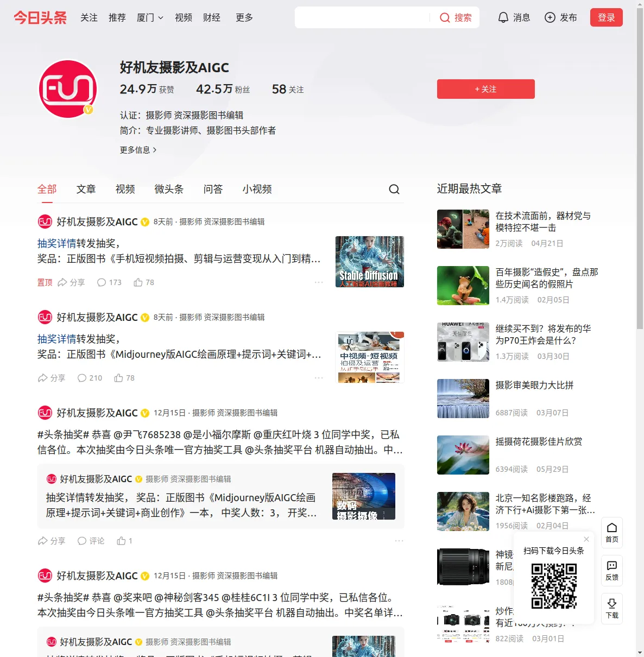Viewport: 644px width, 657px height.
Task: Open the 抽奖详情 link in first post
Action: coord(57,243)
